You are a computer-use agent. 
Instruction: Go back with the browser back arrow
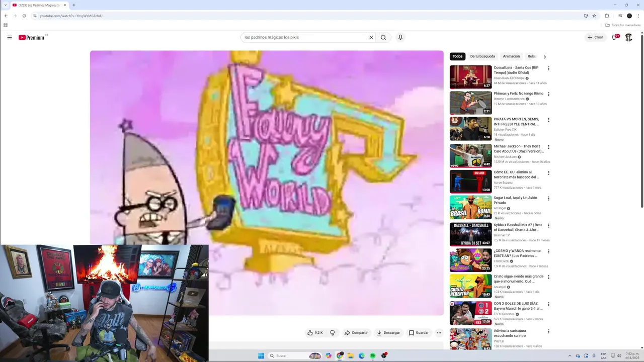6,16
